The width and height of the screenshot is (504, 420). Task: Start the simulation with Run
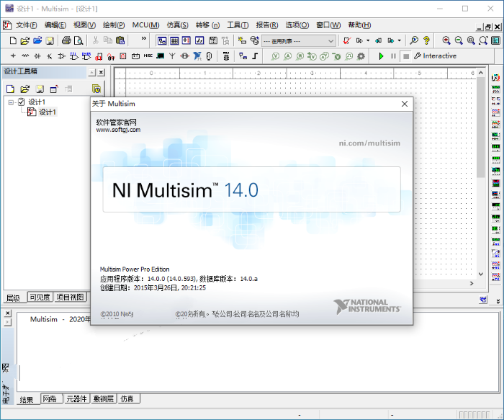coord(381,56)
